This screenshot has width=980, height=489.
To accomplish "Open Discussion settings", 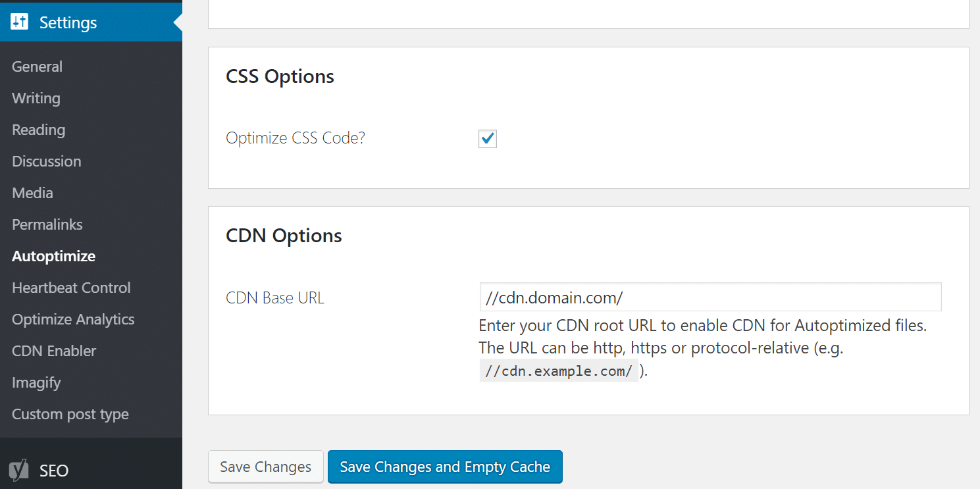I will click(46, 161).
